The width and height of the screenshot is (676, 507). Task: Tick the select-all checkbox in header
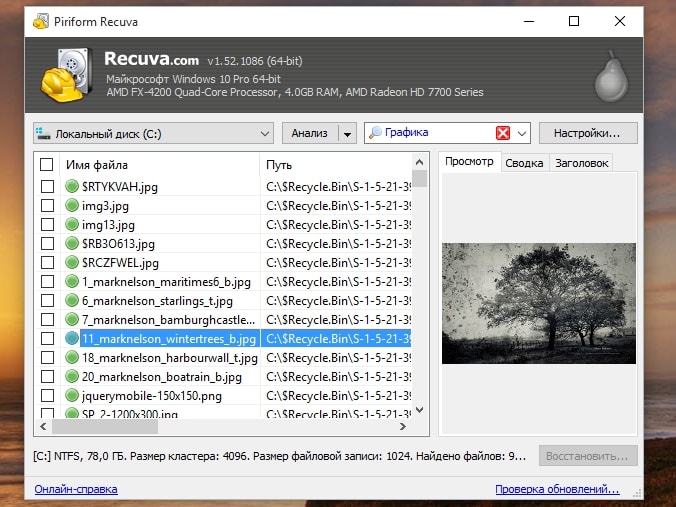coord(47,165)
